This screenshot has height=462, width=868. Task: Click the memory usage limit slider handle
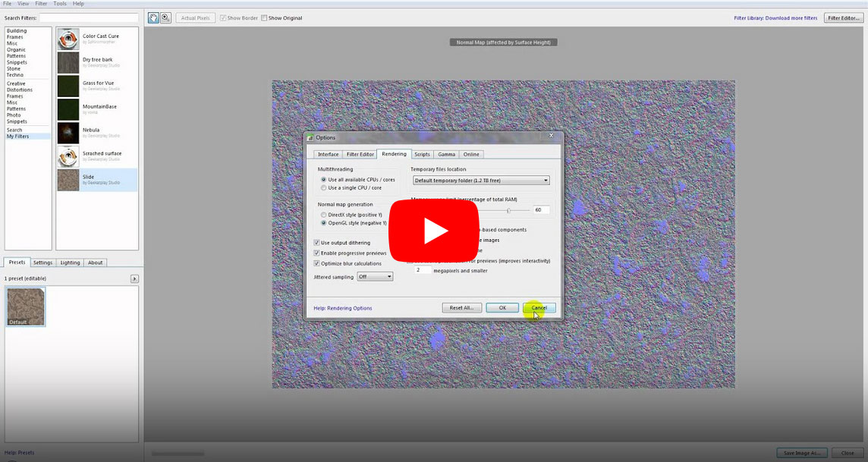[x=508, y=209]
